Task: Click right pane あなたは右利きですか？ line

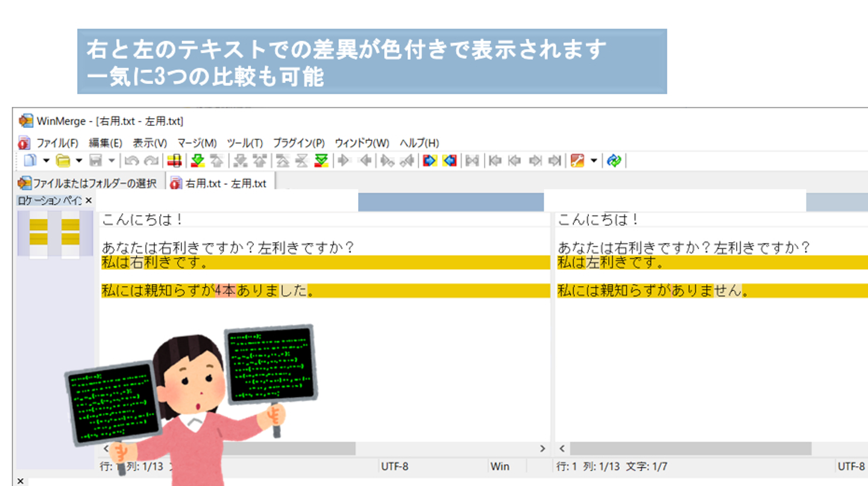Action: 712,248
